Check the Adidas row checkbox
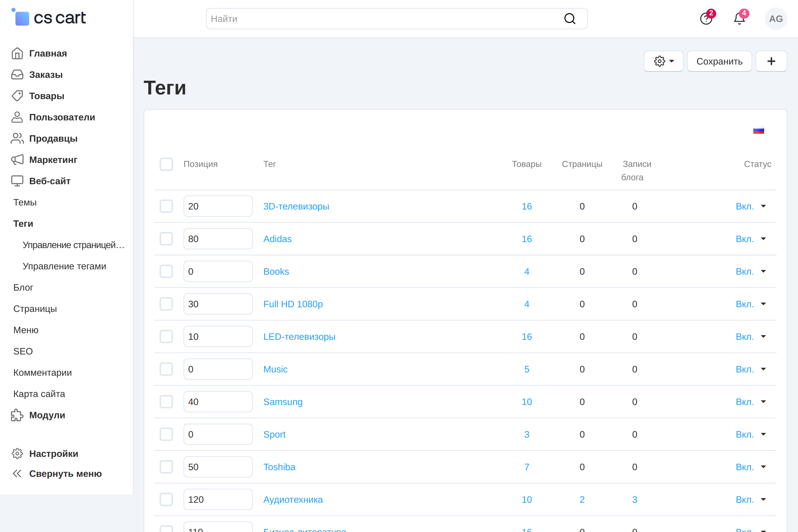Image resolution: width=798 pixels, height=532 pixels. [166, 239]
